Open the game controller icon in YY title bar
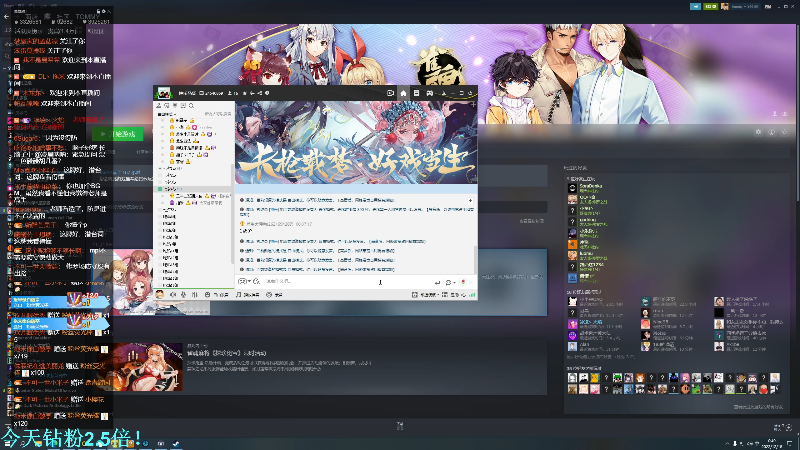The image size is (800, 450). [x=430, y=93]
